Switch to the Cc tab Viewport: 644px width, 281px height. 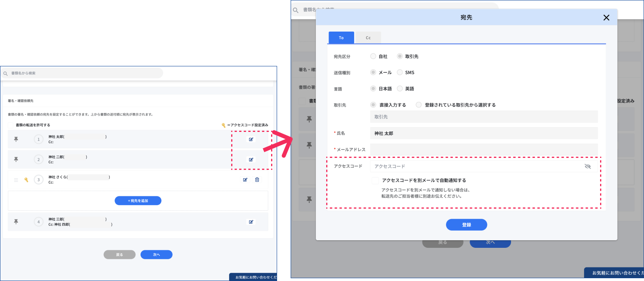tap(368, 38)
